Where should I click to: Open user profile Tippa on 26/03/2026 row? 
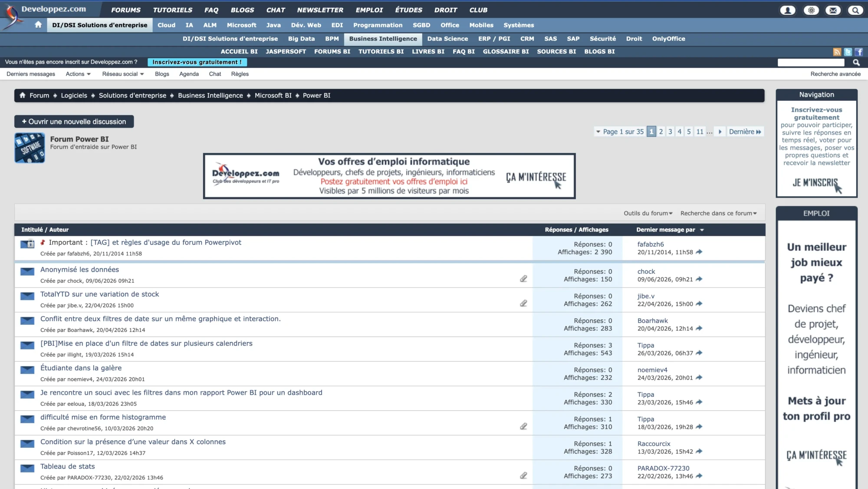[x=645, y=345]
